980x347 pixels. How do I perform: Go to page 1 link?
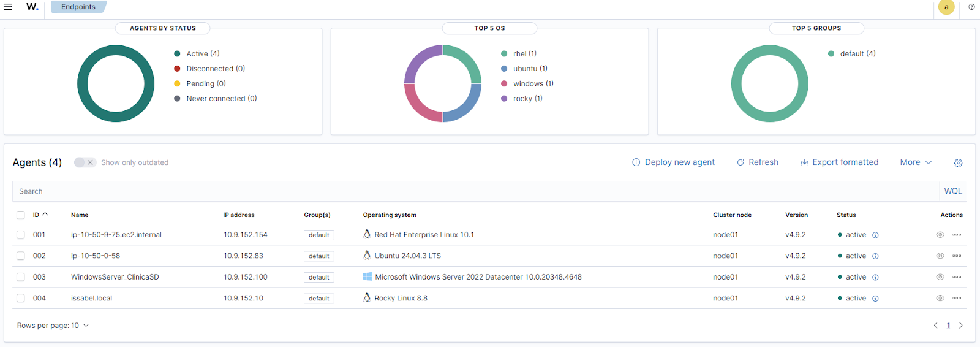(x=948, y=326)
